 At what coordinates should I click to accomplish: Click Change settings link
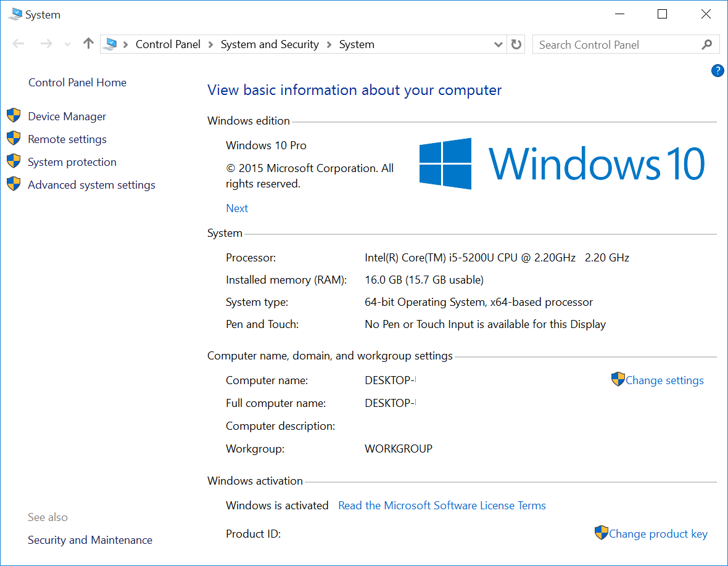point(664,380)
